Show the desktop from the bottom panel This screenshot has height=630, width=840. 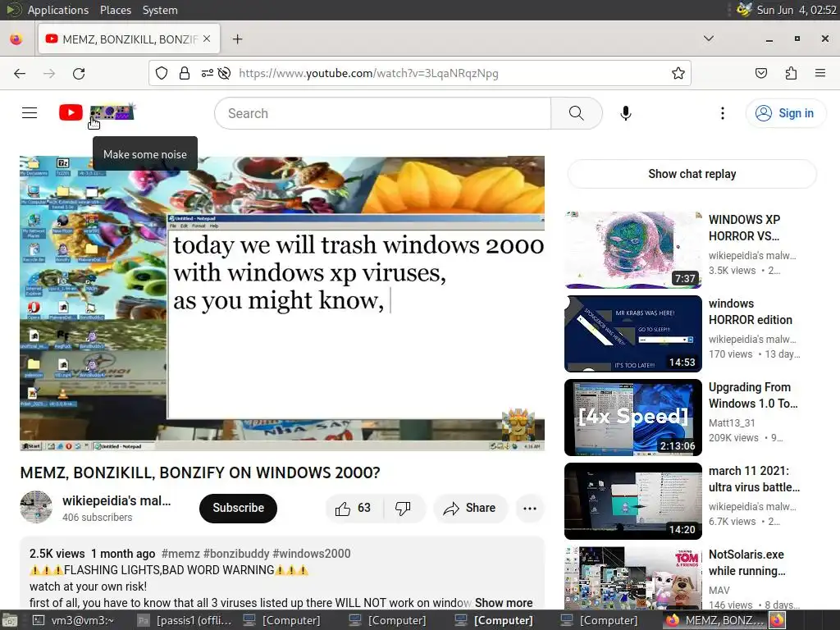click(x=10, y=620)
